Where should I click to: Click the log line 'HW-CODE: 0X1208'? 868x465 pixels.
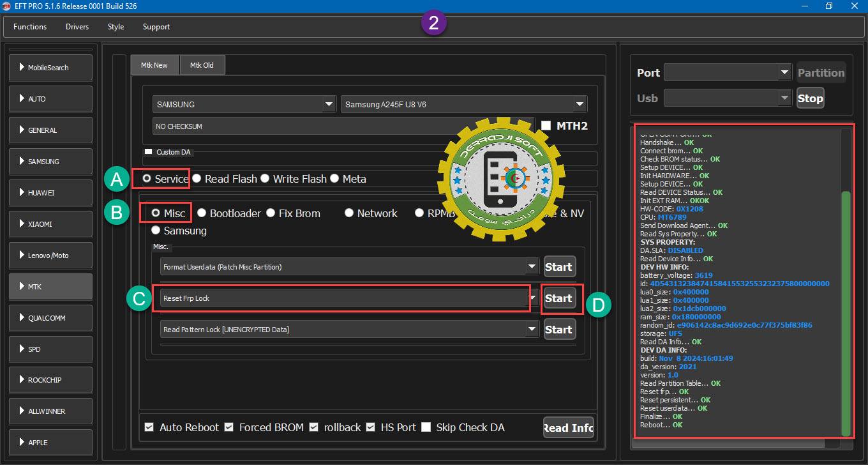pos(671,209)
